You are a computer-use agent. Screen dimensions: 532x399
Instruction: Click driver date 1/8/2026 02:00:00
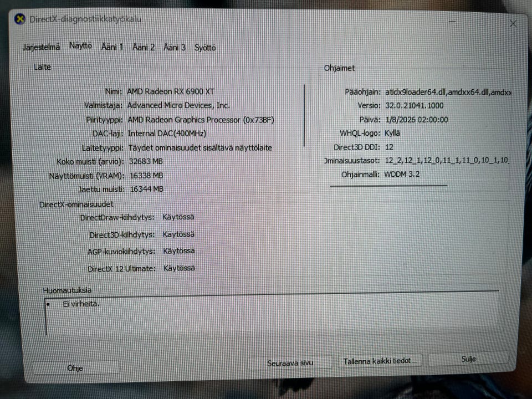pyautogui.click(x=417, y=120)
